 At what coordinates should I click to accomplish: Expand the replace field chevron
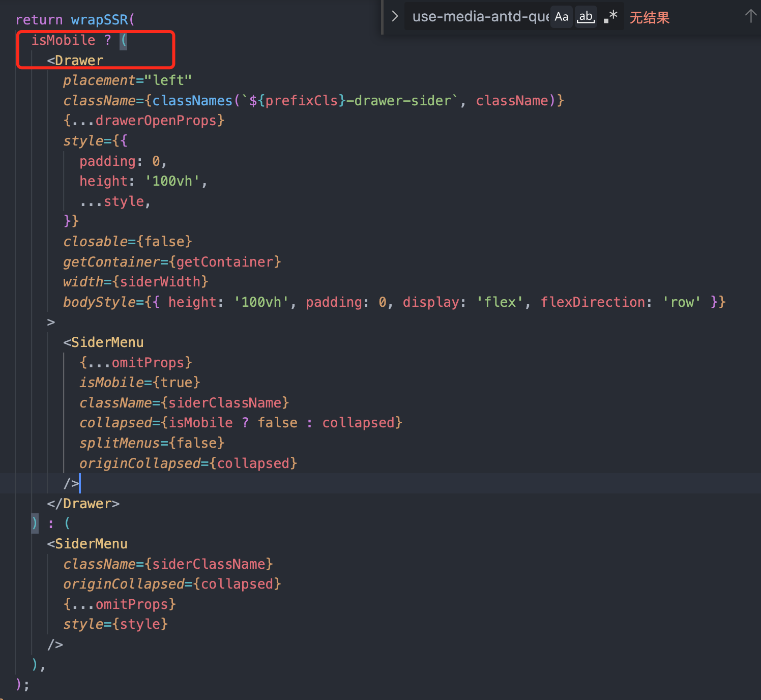395,16
